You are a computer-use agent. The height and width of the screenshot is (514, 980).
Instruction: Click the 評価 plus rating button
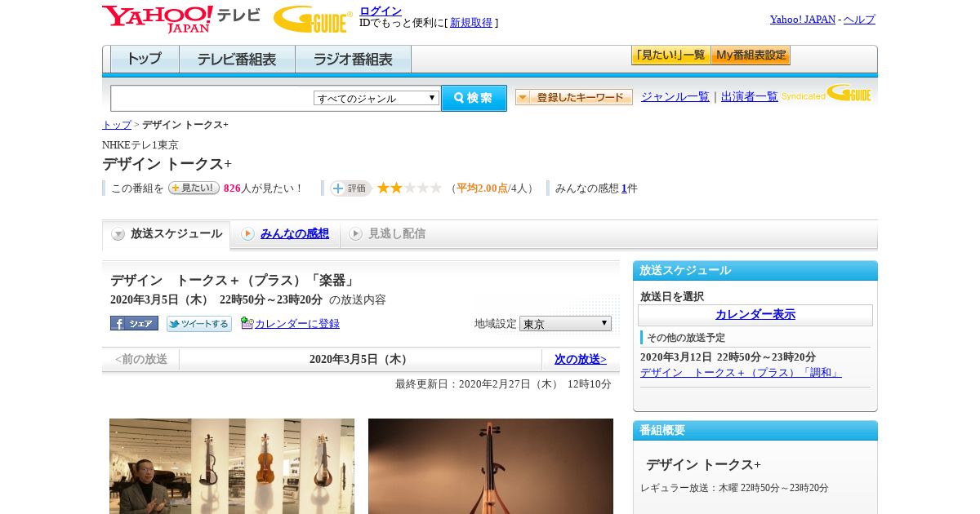(x=350, y=188)
